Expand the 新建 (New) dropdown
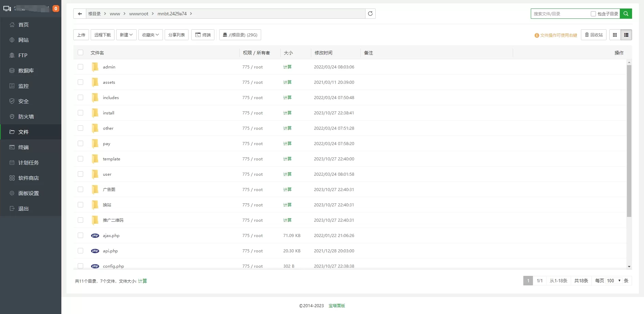Screen dimensions: 644x314 (126, 35)
